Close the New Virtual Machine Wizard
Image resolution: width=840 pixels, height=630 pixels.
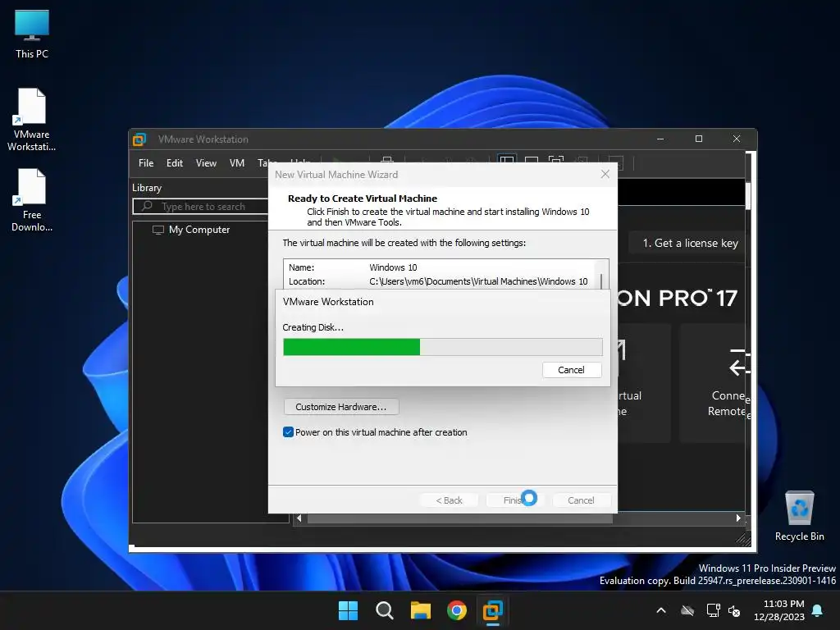click(605, 174)
